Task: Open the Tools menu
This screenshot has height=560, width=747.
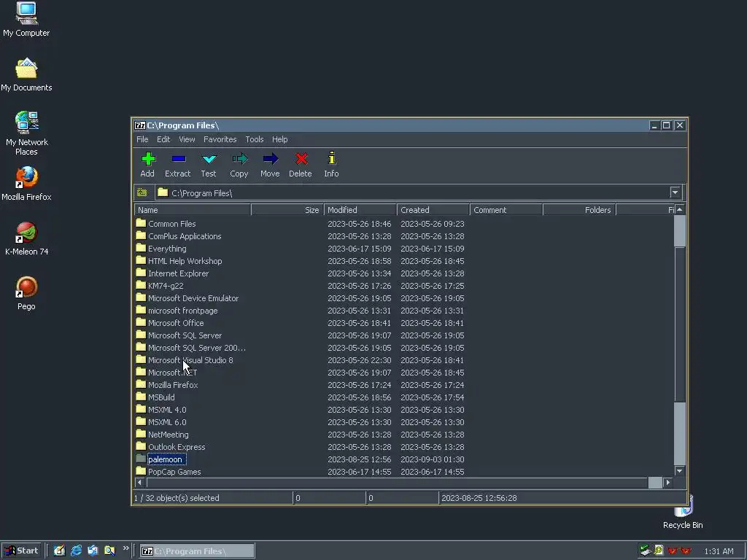Action: click(x=255, y=139)
